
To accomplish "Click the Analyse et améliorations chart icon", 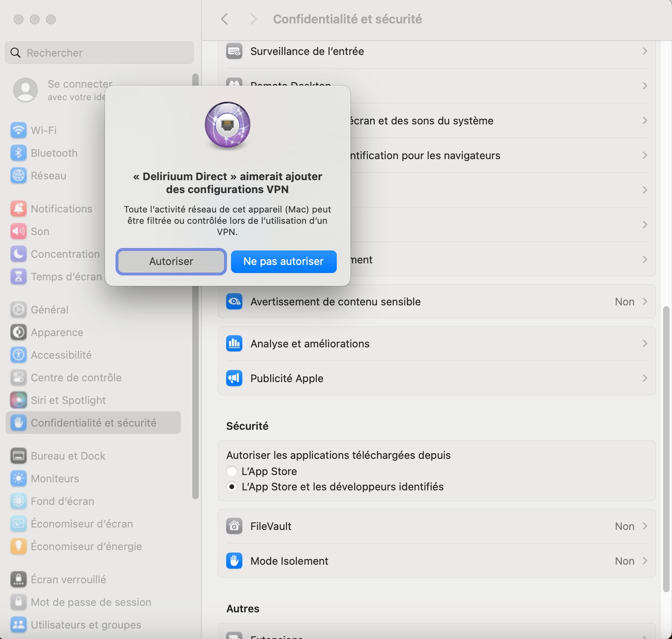I will click(234, 343).
